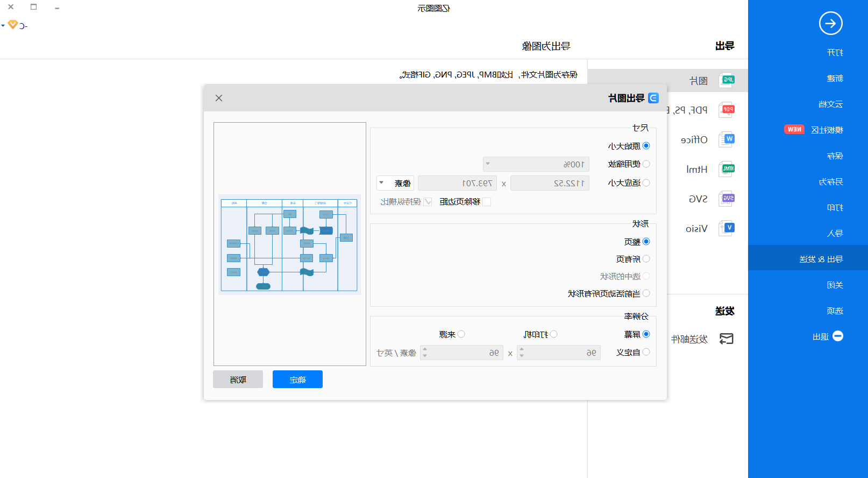Click the 导出图片 dialog logo icon

(x=653, y=98)
